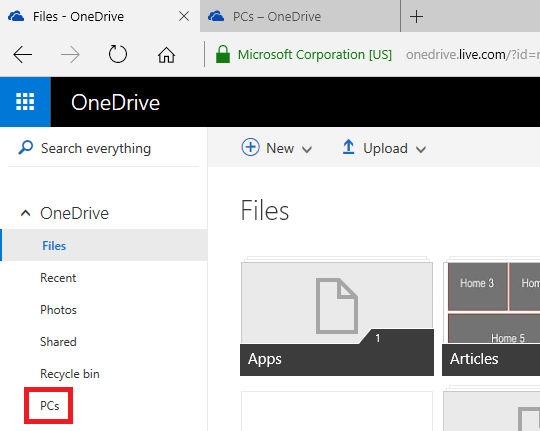Select the Files - OneDrive tab

100,16
